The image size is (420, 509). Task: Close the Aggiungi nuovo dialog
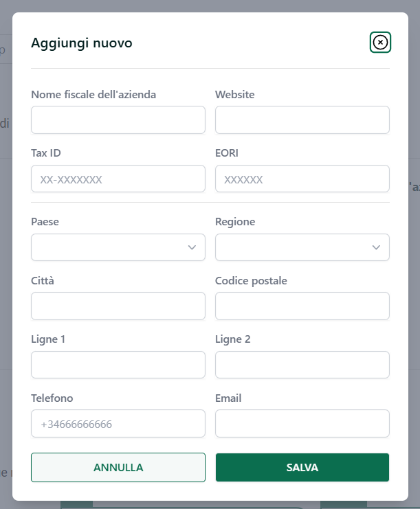(380, 42)
